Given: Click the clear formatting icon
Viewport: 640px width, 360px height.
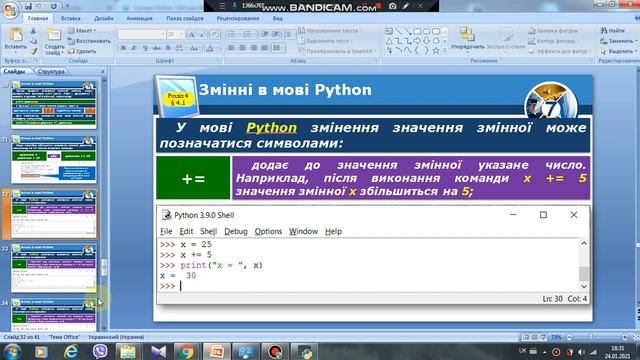Looking at the screenshot, I should tap(216, 35).
